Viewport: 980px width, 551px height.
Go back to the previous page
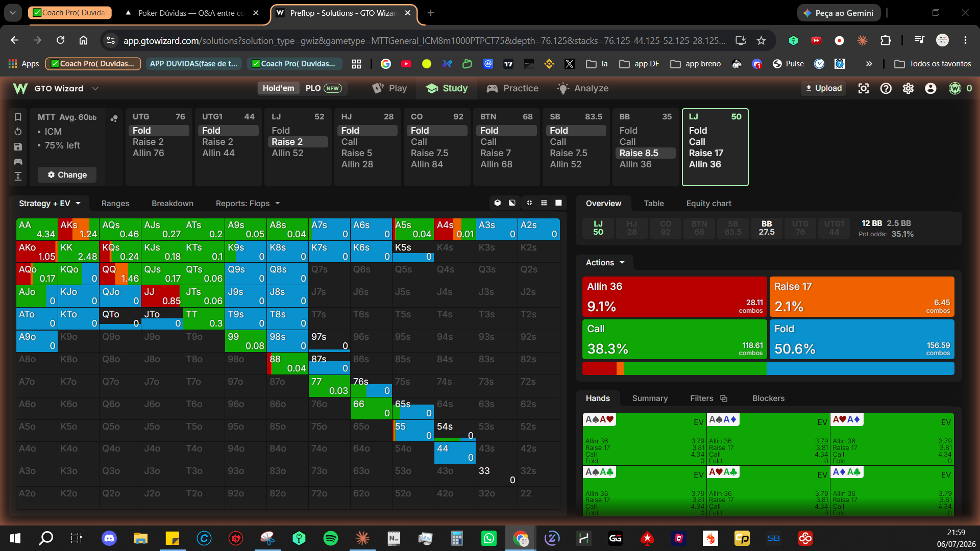pyautogui.click(x=14, y=40)
